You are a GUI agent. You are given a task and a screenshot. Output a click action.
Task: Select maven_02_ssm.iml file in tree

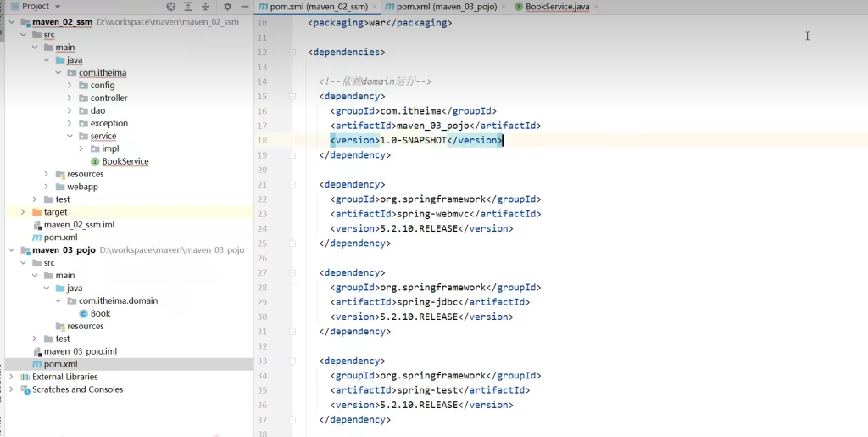coord(78,225)
